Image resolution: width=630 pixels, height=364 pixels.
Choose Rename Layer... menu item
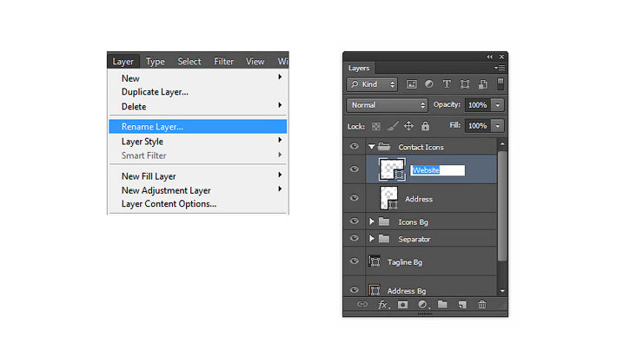tap(197, 127)
